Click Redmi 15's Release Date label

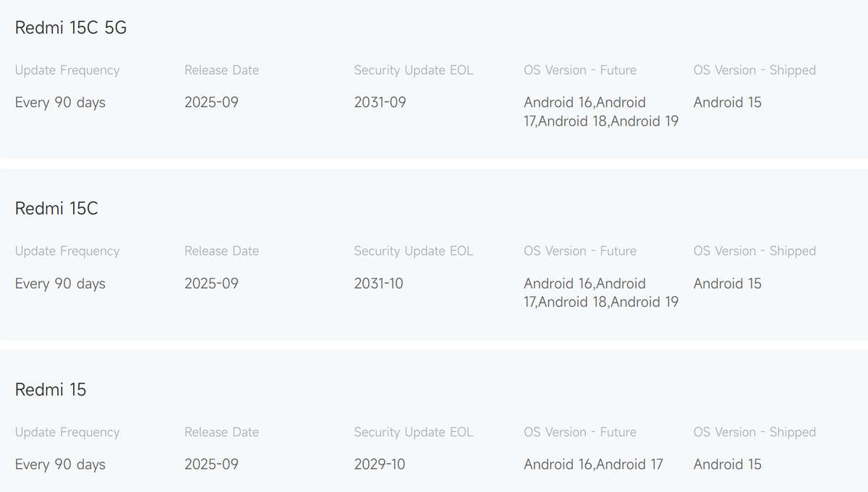pos(221,432)
